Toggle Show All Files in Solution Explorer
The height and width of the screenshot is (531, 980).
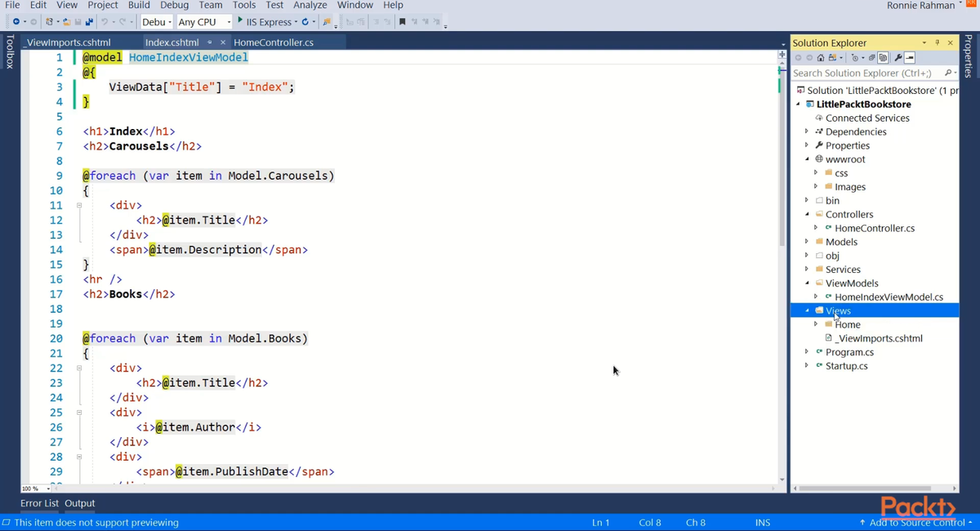point(883,58)
